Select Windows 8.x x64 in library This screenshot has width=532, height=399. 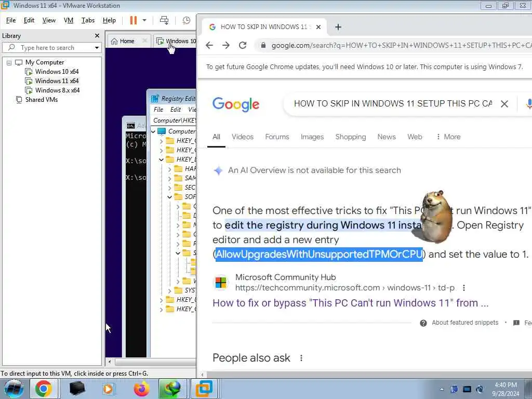point(52,90)
